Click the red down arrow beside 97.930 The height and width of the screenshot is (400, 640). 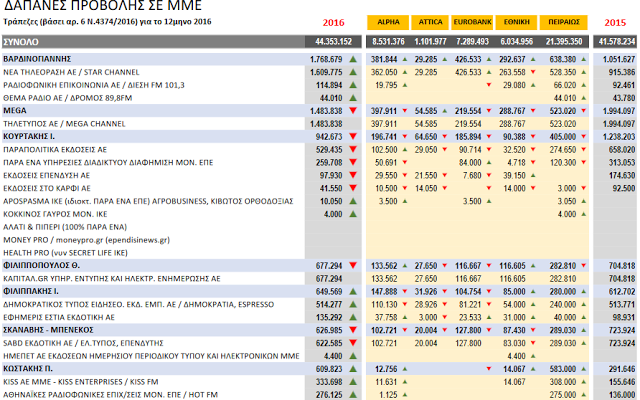(x=353, y=175)
